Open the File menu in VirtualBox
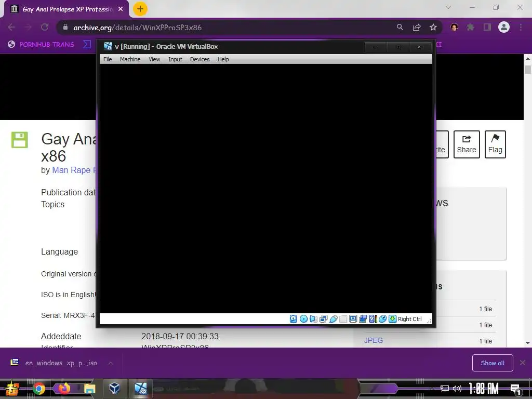This screenshot has height=399, width=532. [108, 59]
